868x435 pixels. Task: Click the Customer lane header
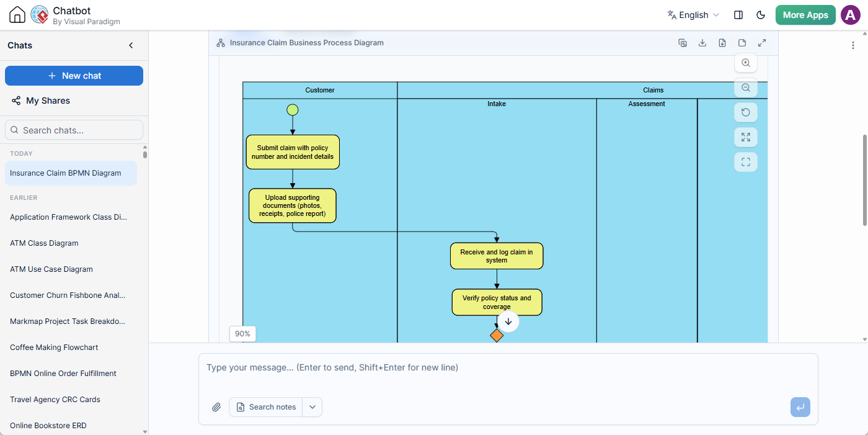coord(320,90)
